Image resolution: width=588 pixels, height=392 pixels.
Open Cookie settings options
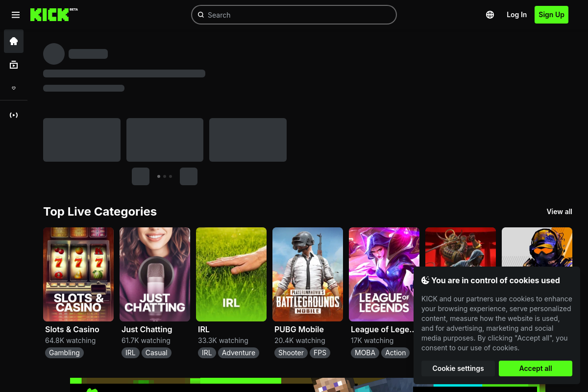pos(458,368)
